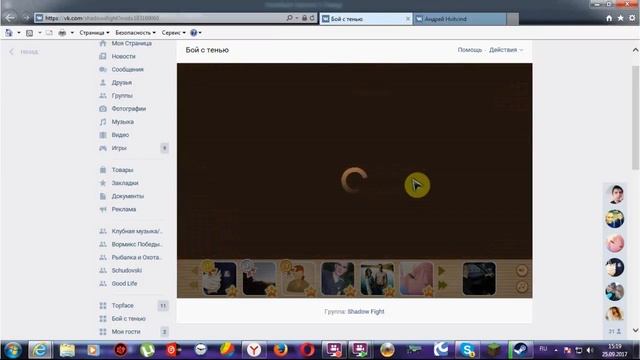The height and width of the screenshot is (360, 640).
Task: Click the refresh icon in address bar
Action: click(x=312, y=18)
